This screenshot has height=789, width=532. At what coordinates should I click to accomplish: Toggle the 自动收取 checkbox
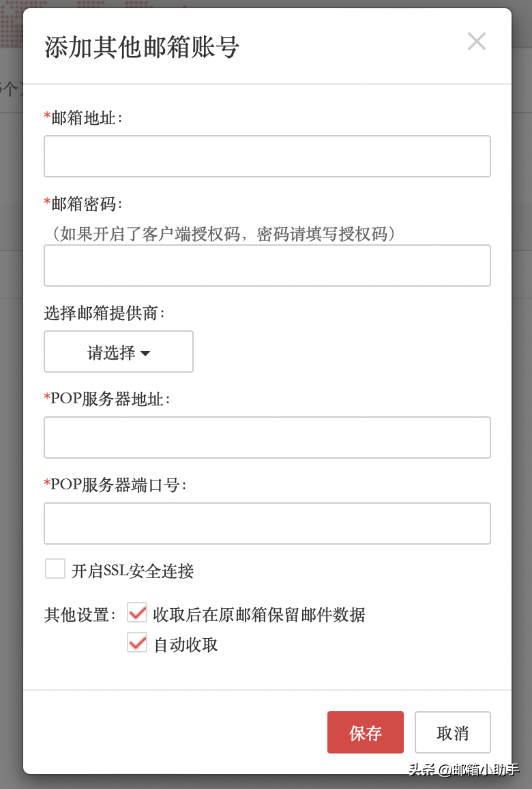point(137,642)
